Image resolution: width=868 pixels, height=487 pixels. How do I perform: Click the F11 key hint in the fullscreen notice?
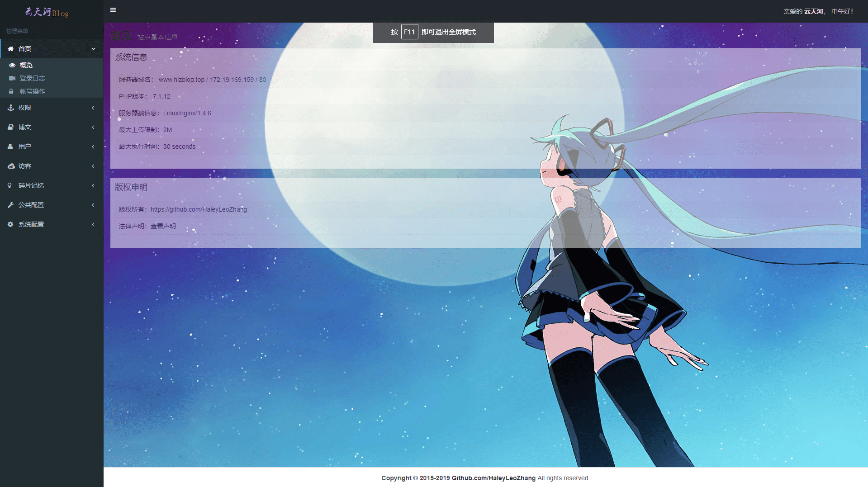tap(409, 32)
